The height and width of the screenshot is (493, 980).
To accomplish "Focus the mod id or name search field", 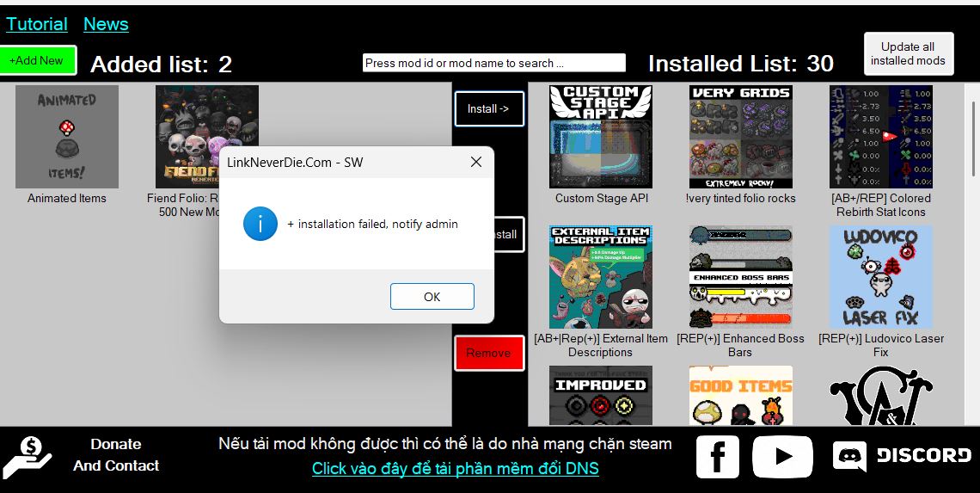I will [493, 63].
